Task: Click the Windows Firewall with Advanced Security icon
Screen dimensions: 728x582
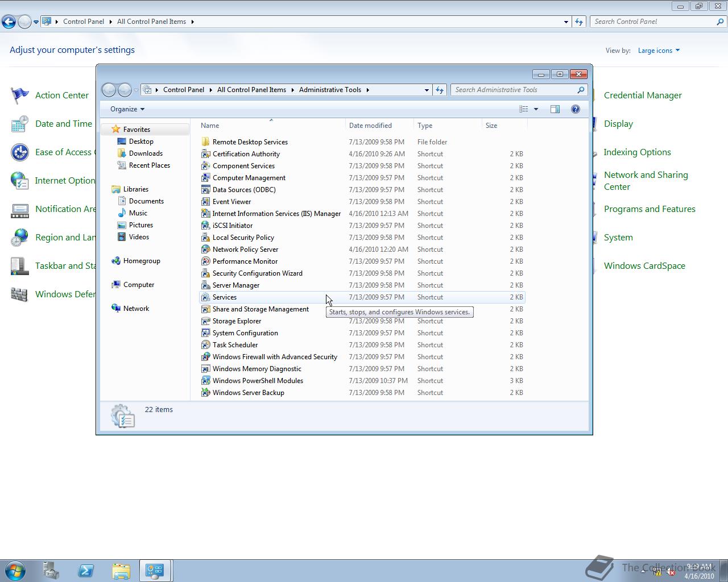Action: click(x=206, y=357)
